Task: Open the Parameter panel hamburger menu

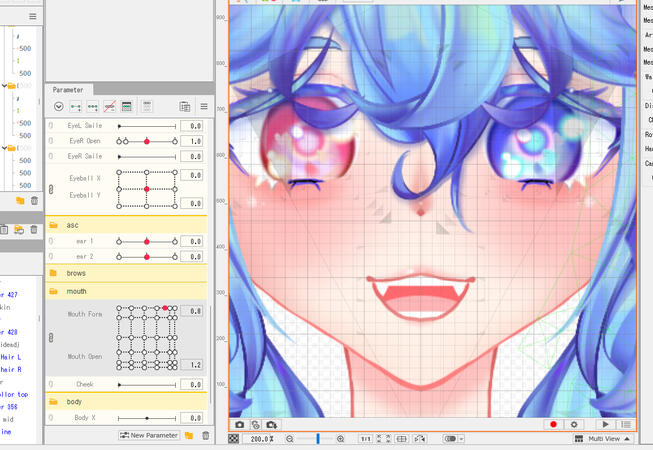Action: click(x=204, y=106)
